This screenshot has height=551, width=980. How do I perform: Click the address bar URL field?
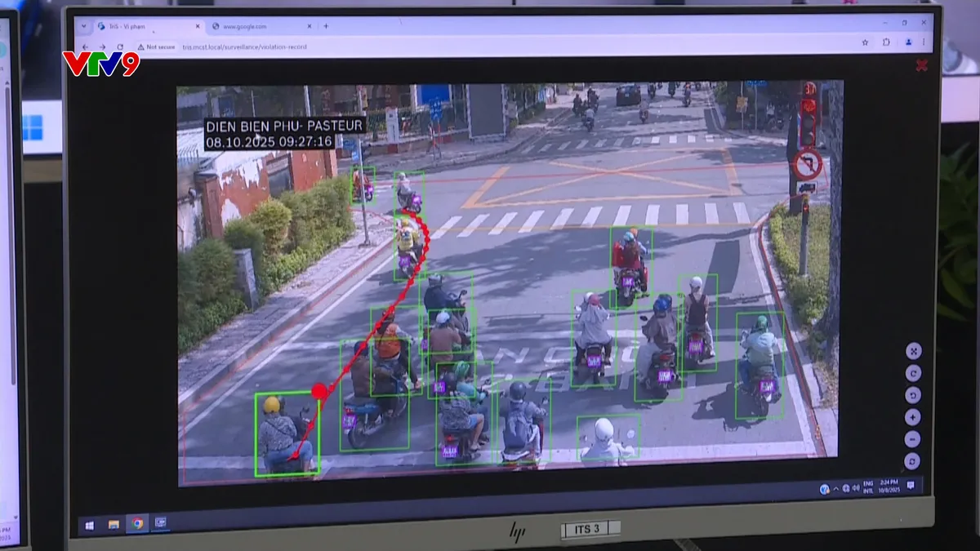(x=245, y=47)
